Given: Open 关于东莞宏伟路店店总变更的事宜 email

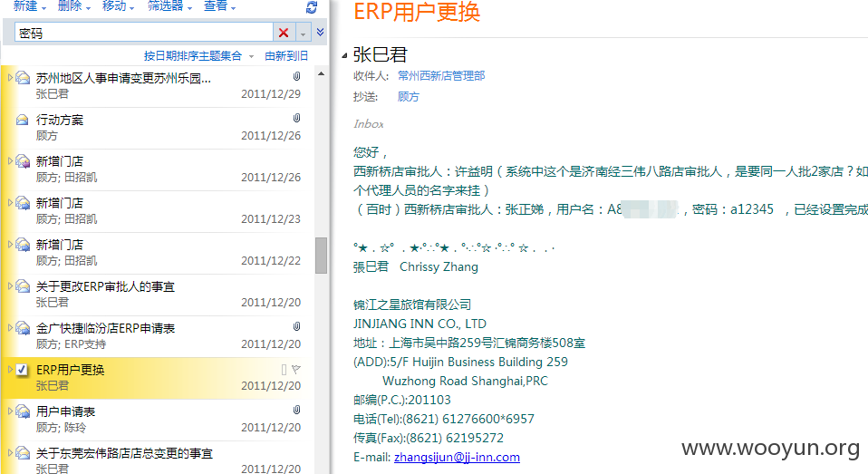Looking at the screenshot, I should click(158, 458).
